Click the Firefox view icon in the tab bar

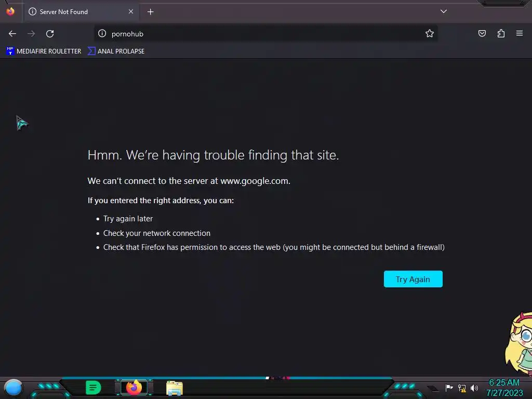[10, 11]
